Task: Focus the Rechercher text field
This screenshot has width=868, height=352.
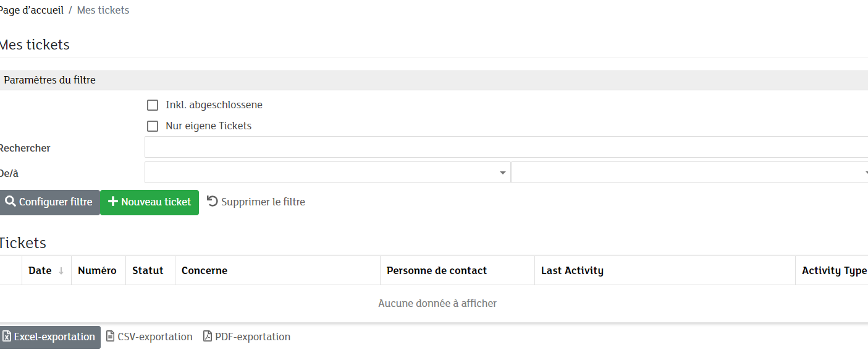Action: click(x=505, y=147)
